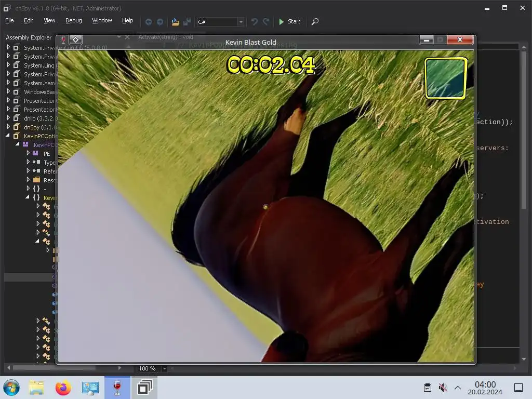
Task: Open File Explorer from the taskbar
Action: (36, 388)
